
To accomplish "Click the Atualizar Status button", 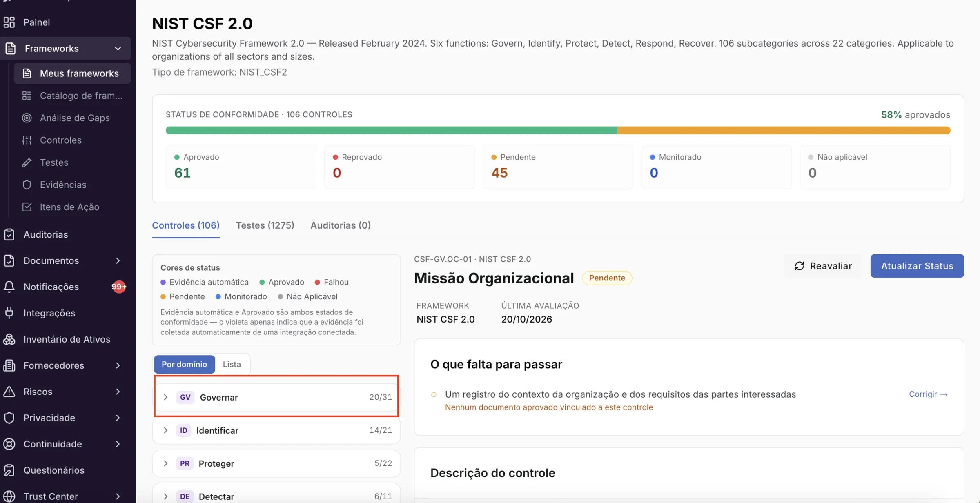I will click(917, 266).
